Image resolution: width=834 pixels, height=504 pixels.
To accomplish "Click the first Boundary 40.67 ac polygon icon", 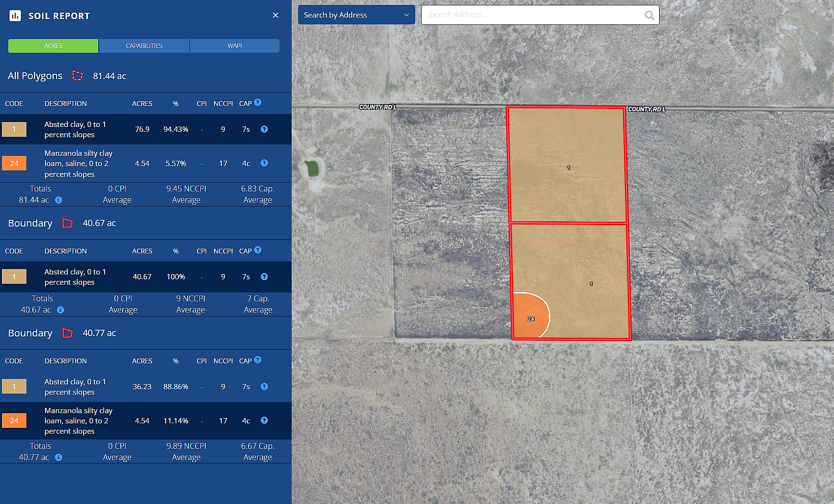I will (x=67, y=223).
